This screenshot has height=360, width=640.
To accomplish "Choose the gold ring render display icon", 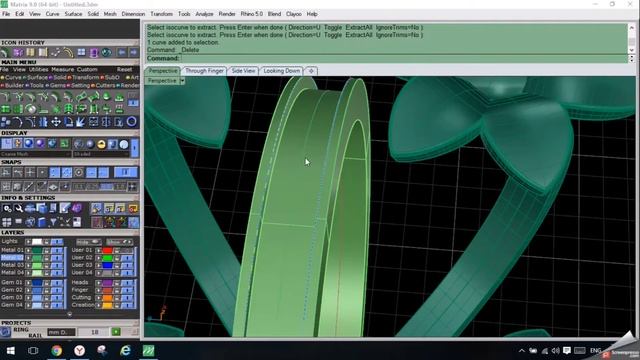I will pyautogui.click(x=101, y=144).
